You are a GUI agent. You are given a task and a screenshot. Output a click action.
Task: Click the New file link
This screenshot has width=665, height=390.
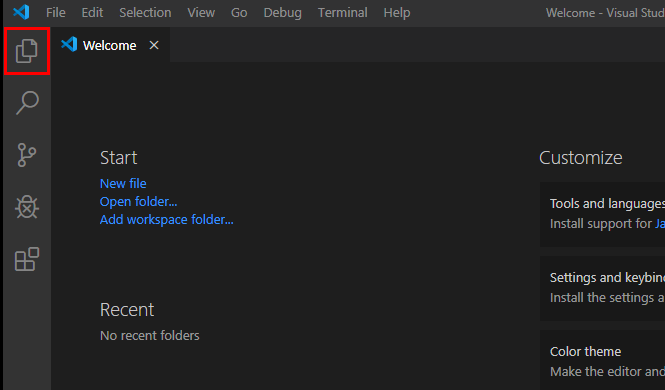coord(123,184)
